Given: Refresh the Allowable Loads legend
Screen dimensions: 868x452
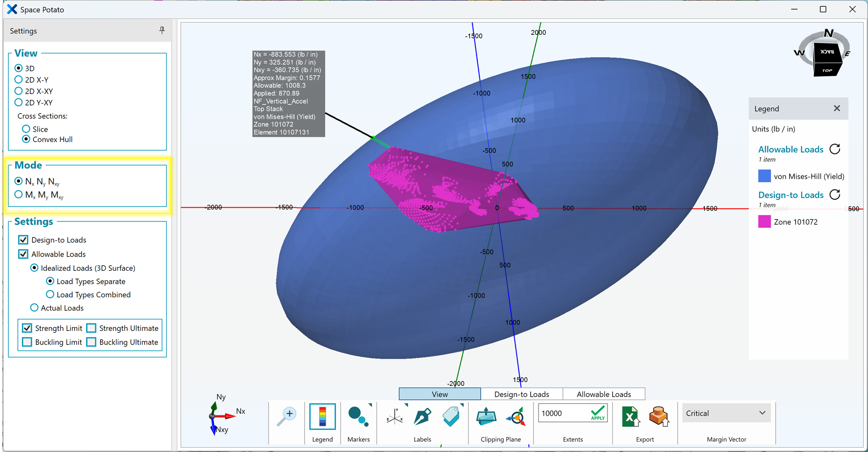Looking at the screenshot, I should (x=835, y=149).
